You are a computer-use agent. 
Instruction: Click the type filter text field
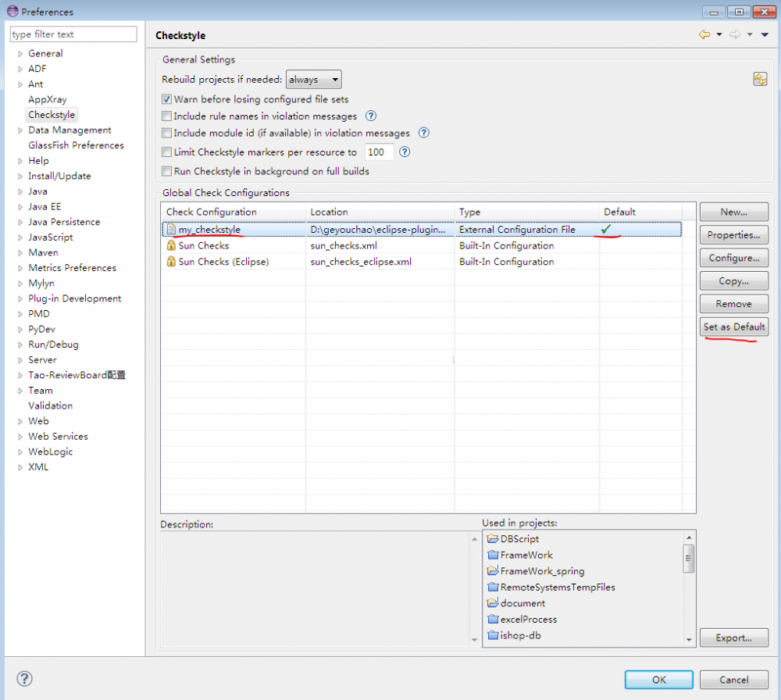tap(73, 34)
